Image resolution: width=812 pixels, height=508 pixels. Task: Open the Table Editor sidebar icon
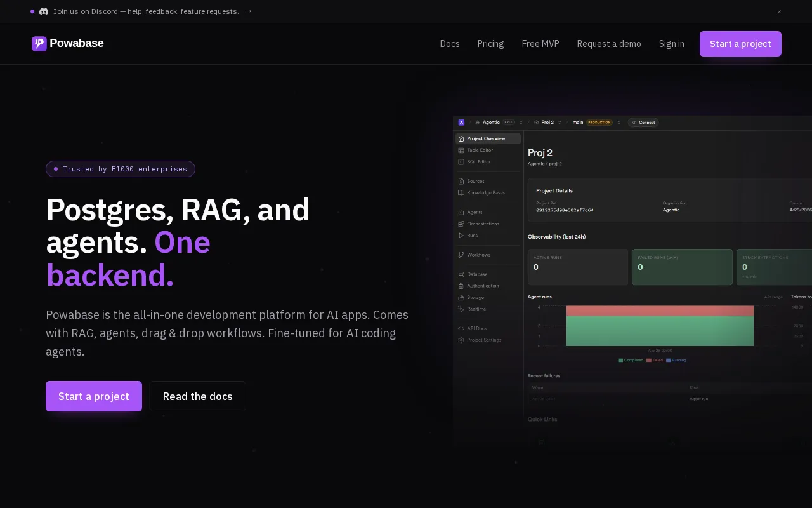[x=461, y=150]
